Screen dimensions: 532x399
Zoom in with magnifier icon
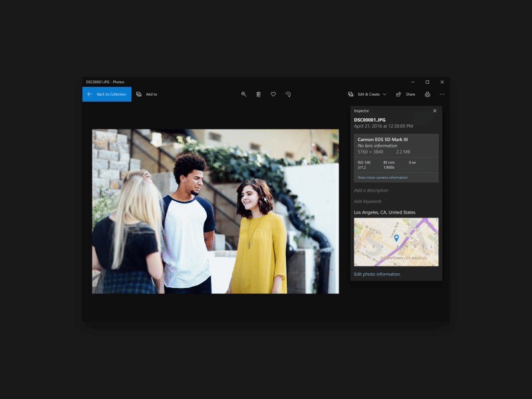coord(243,94)
